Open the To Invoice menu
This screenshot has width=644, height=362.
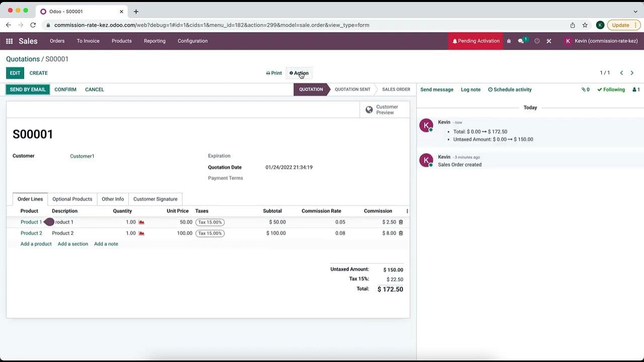pyautogui.click(x=88, y=41)
